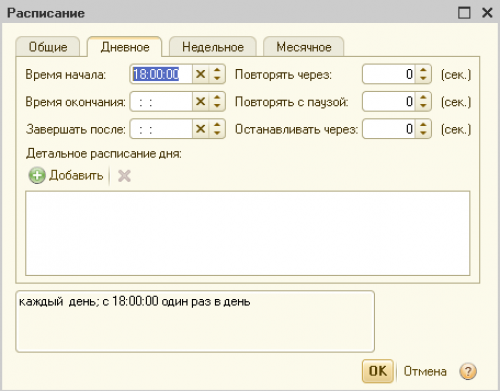
Task: Confirm schedule with OK button
Action: coord(378,371)
